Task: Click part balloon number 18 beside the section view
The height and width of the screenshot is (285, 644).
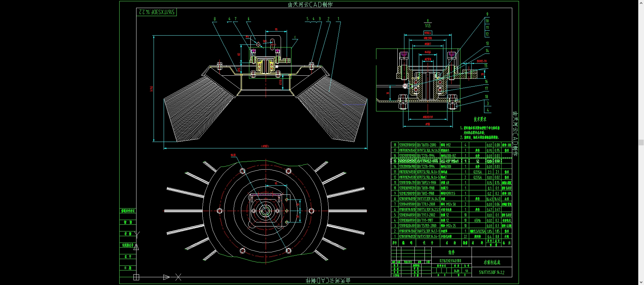Action: pyautogui.click(x=486, y=97)
